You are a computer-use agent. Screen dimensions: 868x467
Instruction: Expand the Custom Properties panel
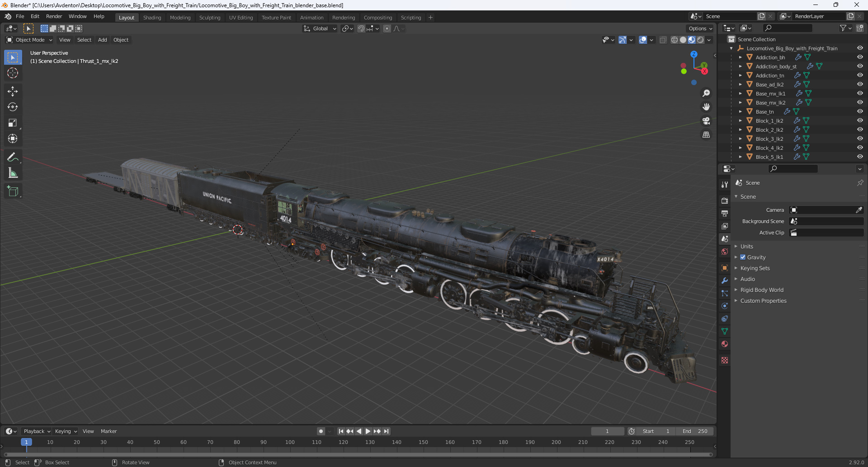pos(763,300)
